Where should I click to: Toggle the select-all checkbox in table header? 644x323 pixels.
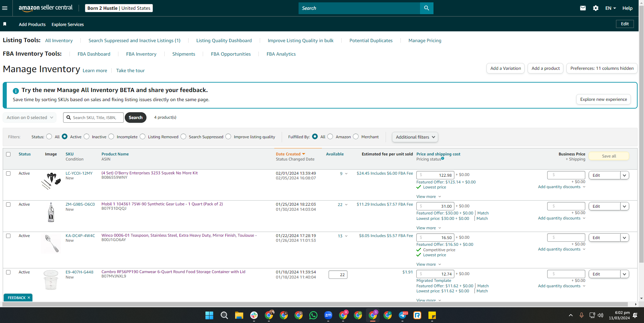(x=8, y=154)
